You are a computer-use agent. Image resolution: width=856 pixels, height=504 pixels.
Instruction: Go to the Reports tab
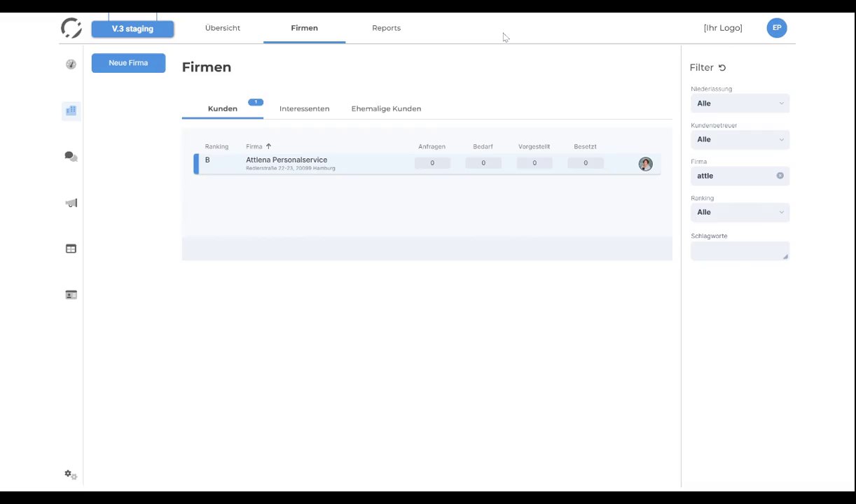point(386,28)
